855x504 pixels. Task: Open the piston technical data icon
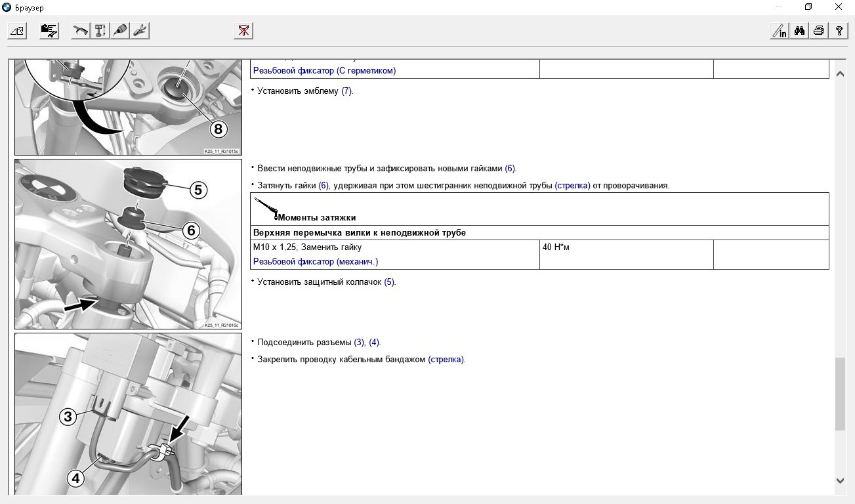coord(100,30)
